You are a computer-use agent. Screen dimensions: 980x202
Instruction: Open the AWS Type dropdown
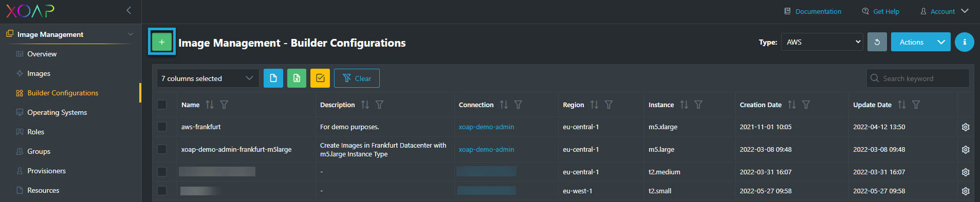[822, 42]
